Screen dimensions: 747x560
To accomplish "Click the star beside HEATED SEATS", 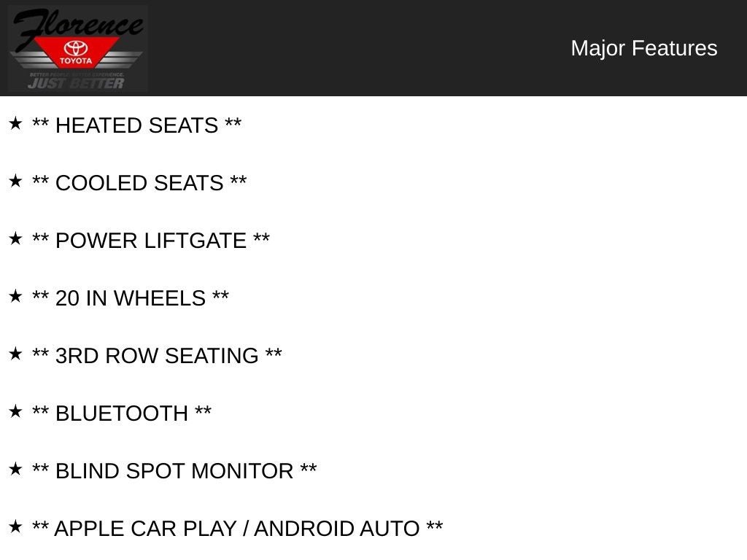I will tap(15, 123).
